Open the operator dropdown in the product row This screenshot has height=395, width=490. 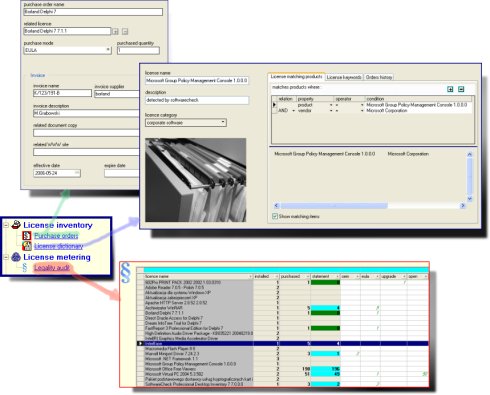pos(362,105)
